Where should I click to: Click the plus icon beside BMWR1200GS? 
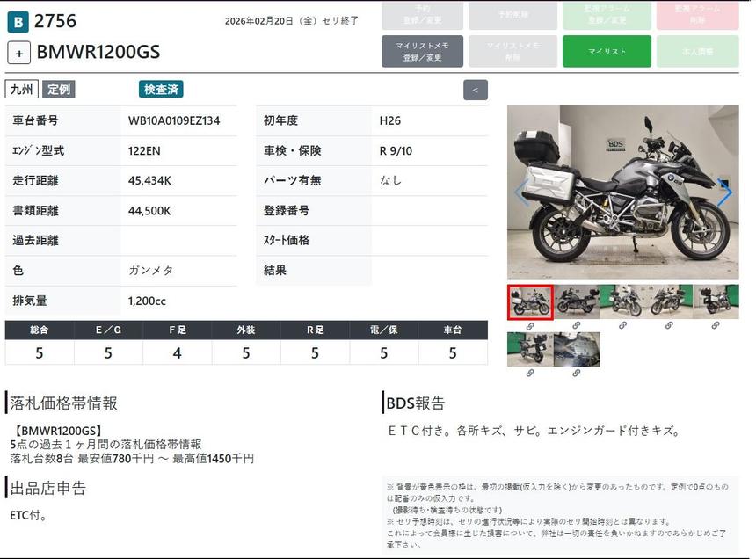18,52
